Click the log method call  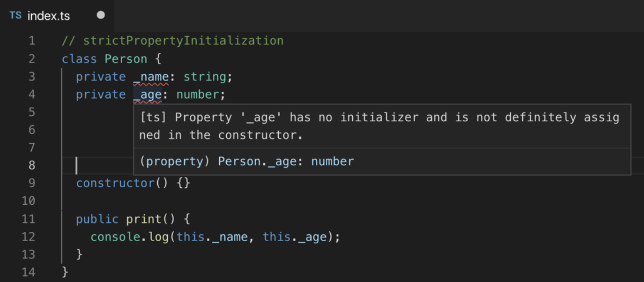(x=159, y=237)
